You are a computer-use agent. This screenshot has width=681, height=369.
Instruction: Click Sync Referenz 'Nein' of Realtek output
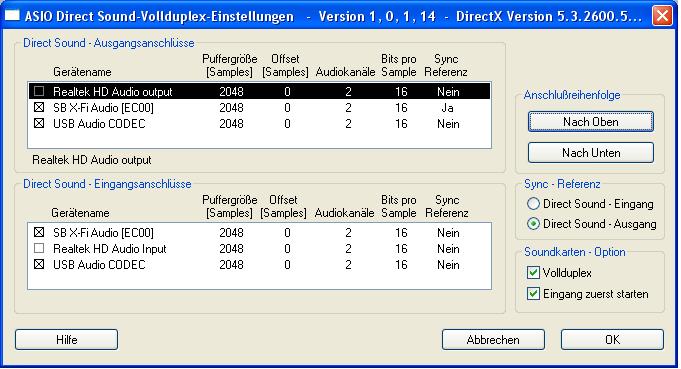tap(448, 92)
